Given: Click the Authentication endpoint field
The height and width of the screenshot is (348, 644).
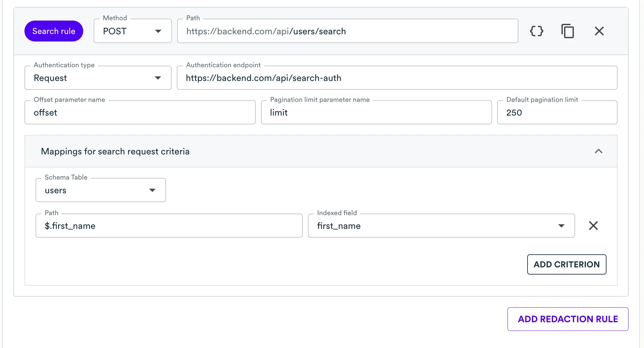Looking at the screenshot, I should click(x=397, y=78).
